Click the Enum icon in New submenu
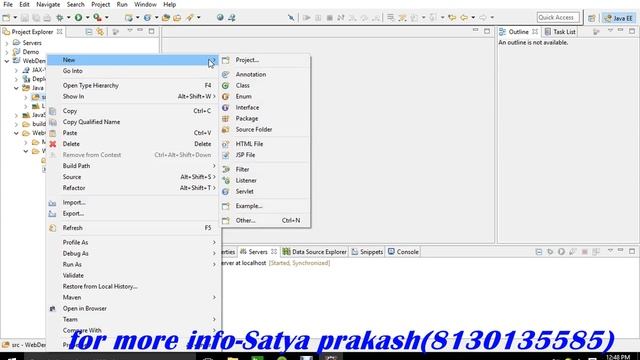640x360 pixels. pos(225,97)
